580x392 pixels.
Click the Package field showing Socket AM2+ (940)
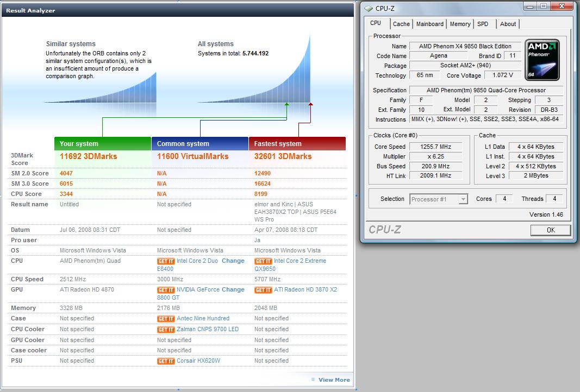465,65
